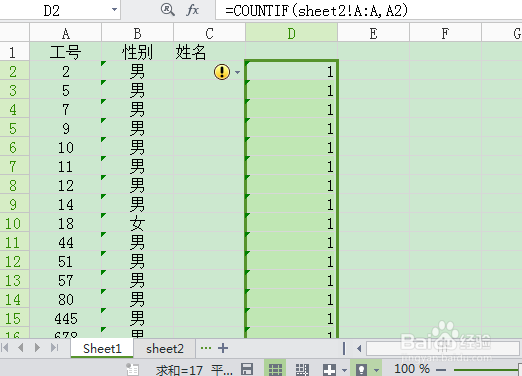The image size is (522, 376).
Task: Click the truncated 平... average status text
Action: pyautogui.click(x=221, y=370)
